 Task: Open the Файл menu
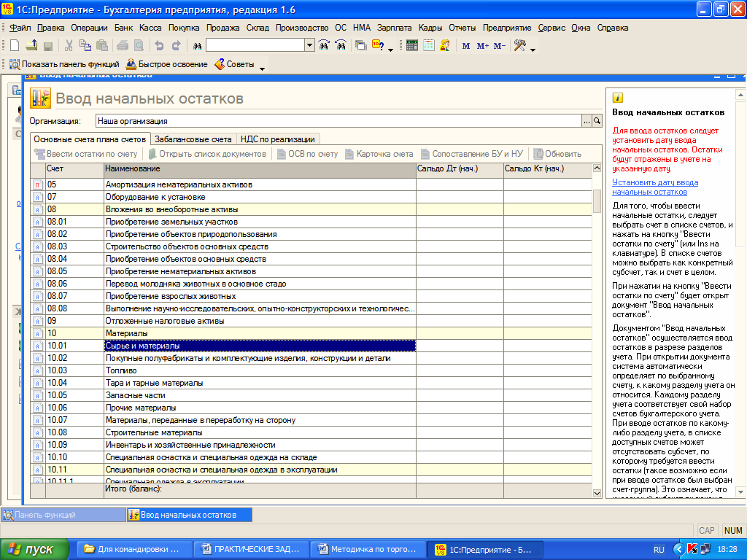pos(20,28)
